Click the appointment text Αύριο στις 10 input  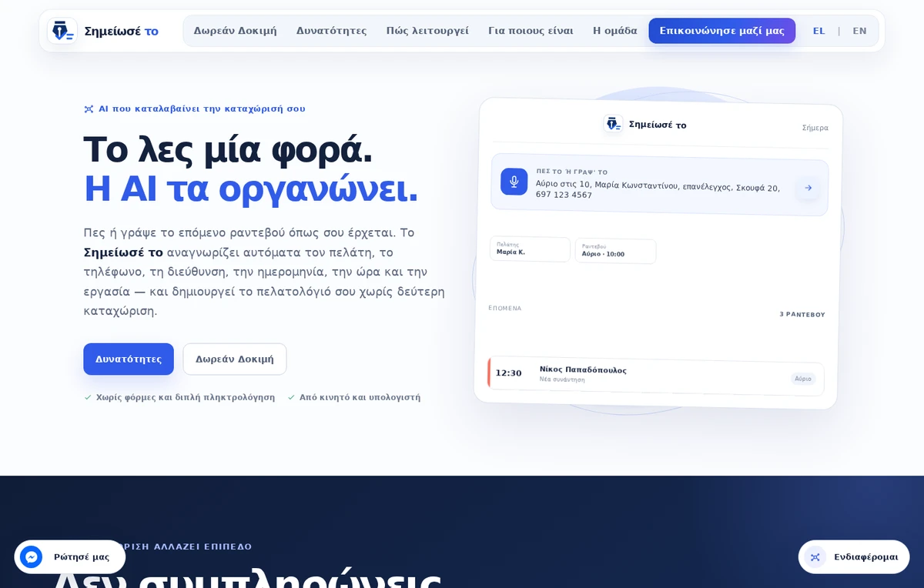(658, 189)
